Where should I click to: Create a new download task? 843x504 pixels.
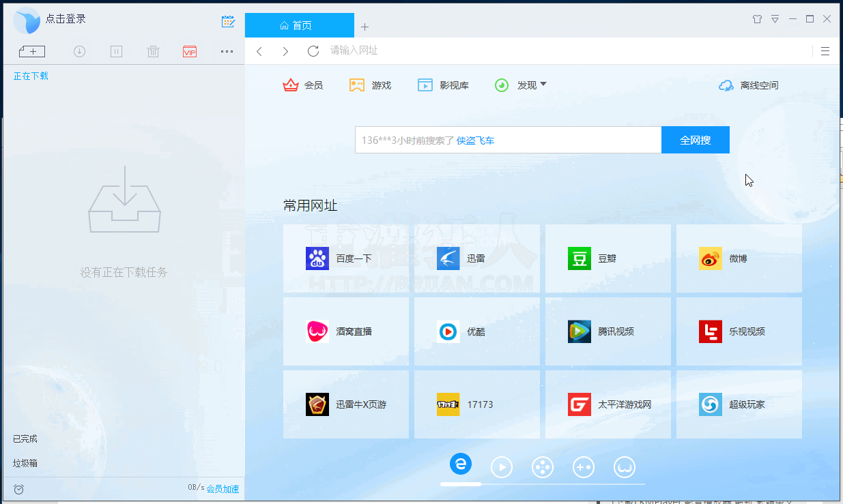tap(32, 51)
